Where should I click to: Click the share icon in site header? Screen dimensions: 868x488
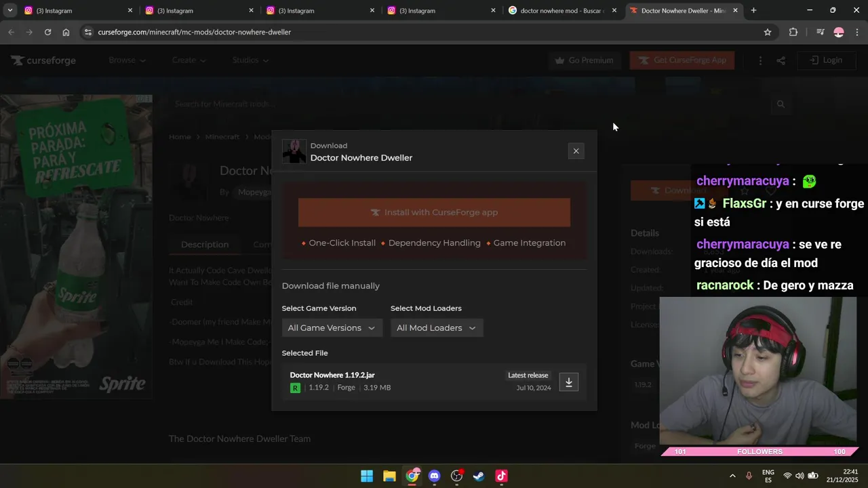(x=781, y=60)
